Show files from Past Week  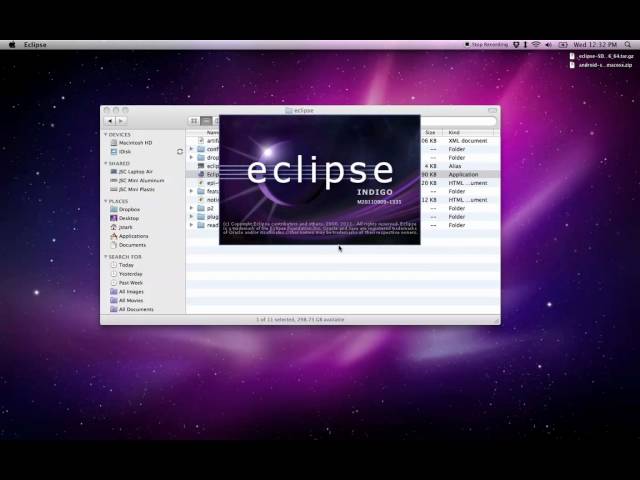coord(126,283)
